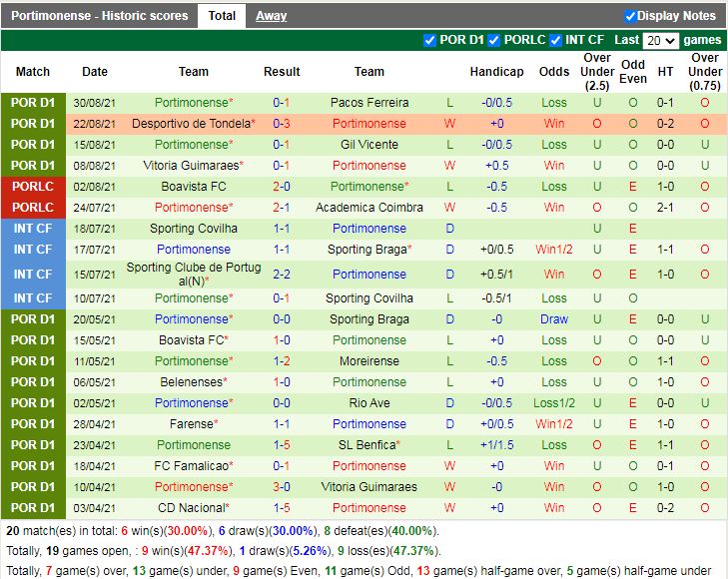
Task: Open Belenenses team link
Action: click(x=193, y=381)
